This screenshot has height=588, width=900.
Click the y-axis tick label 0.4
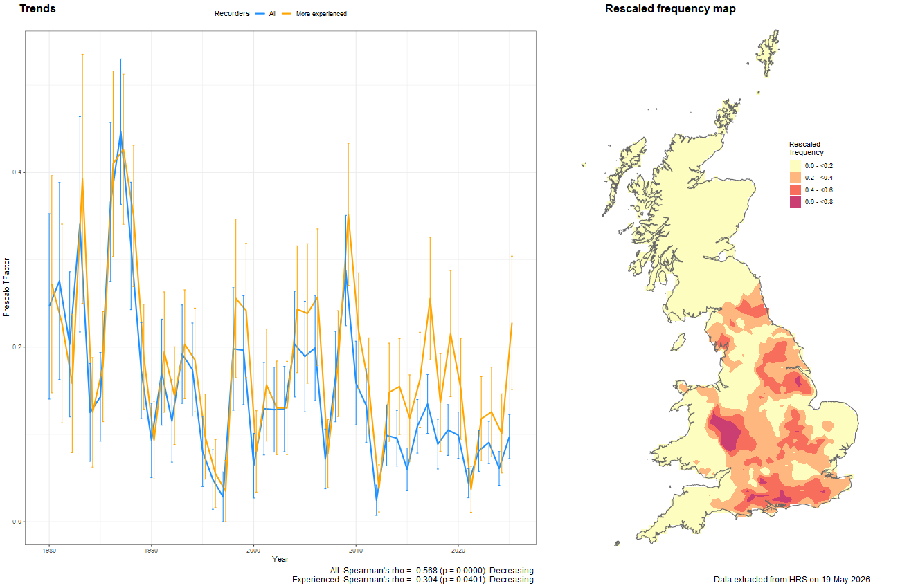[16, 172]
